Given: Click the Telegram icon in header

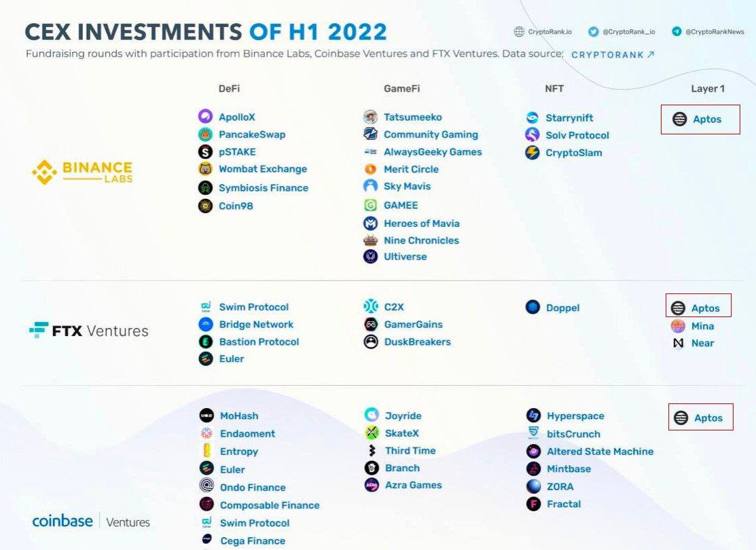Looking at the screenshot, I should point(677,32).
